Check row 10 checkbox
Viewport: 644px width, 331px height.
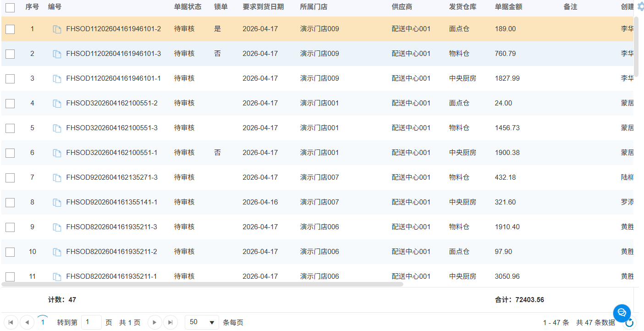pos(10,252)
